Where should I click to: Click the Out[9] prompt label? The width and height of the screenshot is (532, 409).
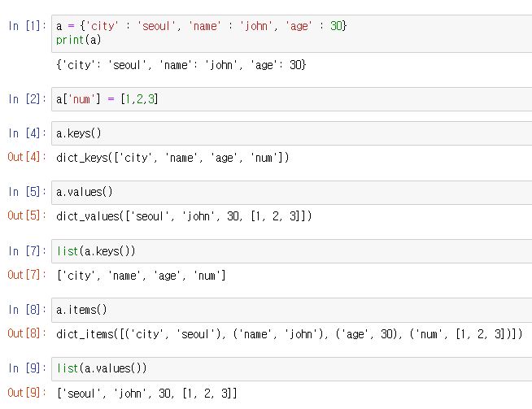(27, 393)
